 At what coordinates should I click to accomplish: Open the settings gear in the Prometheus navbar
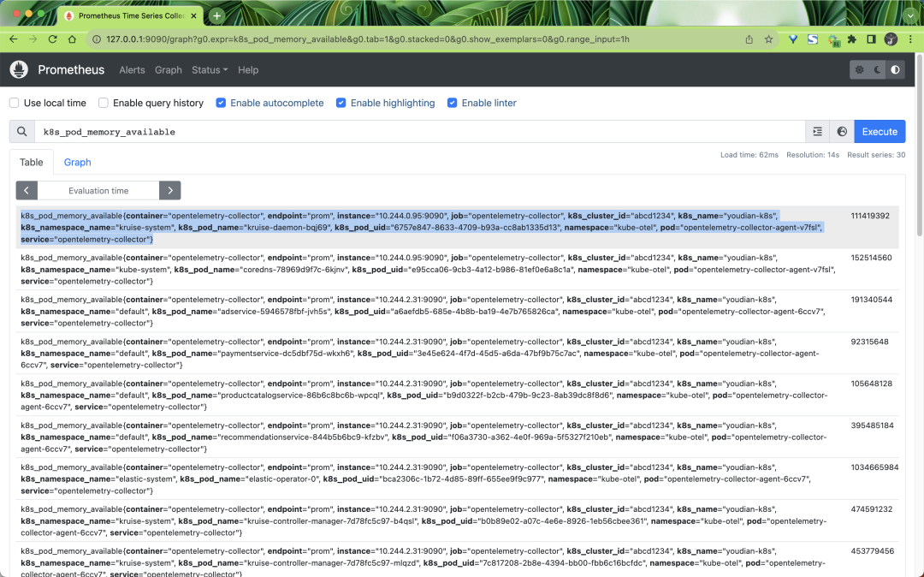click(x=861, y=70)
